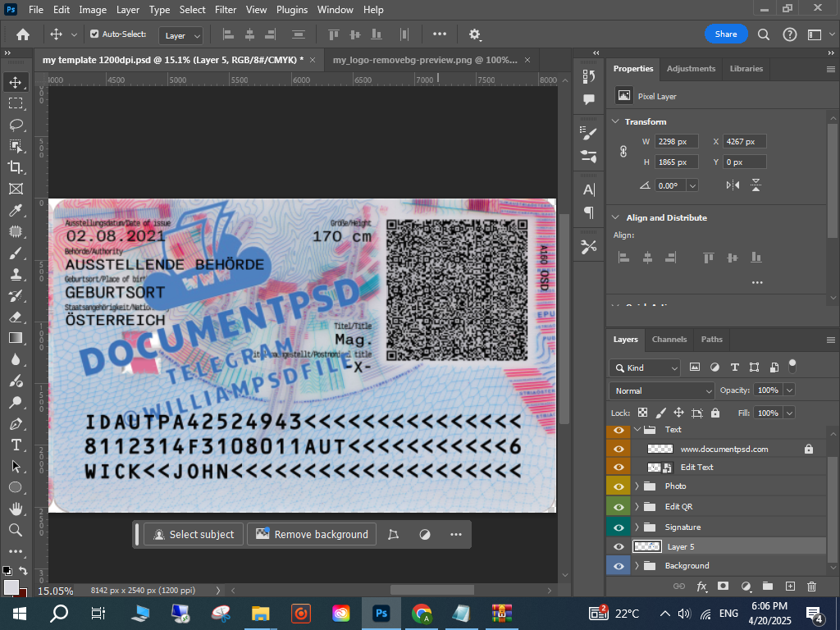Image resolution: width=840 pixels, height=630 pixels.
Task: Select the Spot Healing Brush tool
Action: pos(16,231)
